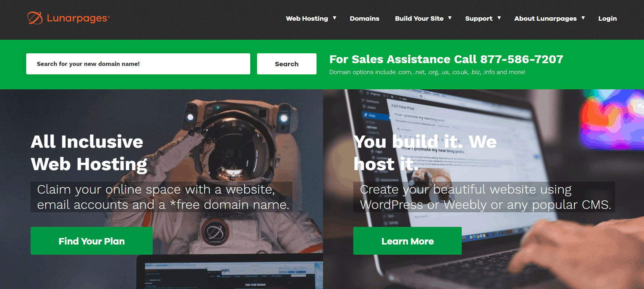
Task: Go to the Domains page
Action: 365,18
